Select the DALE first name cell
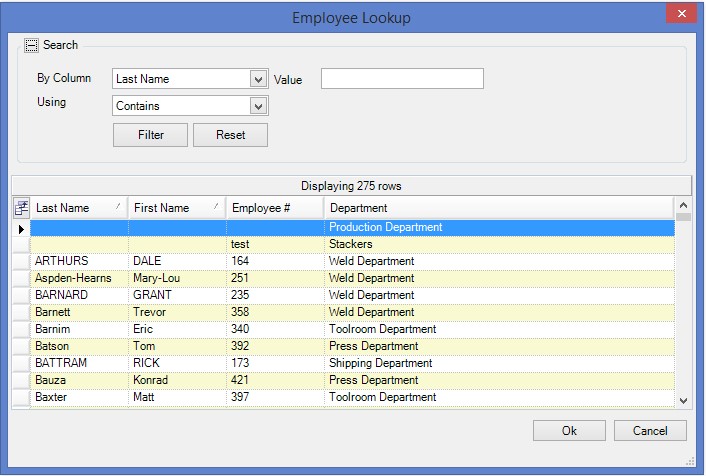The image size is (706, 476). pyautogui.click(x=177, y=261)
